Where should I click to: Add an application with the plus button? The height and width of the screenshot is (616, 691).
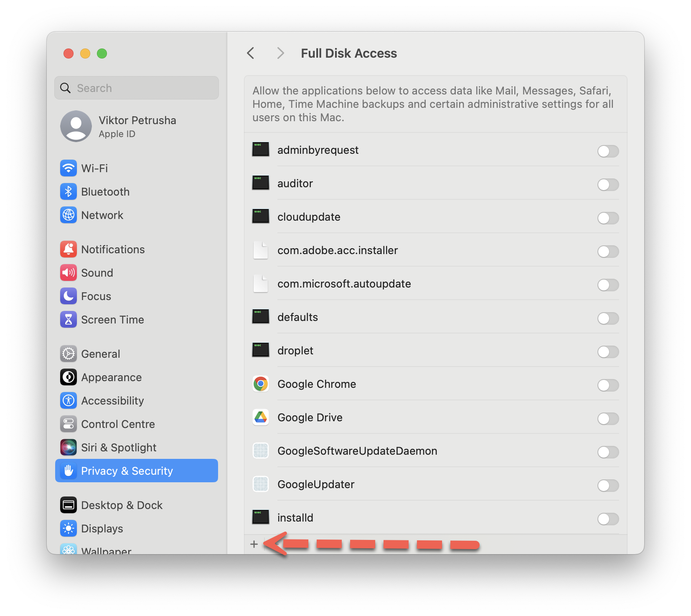point(254,544)
